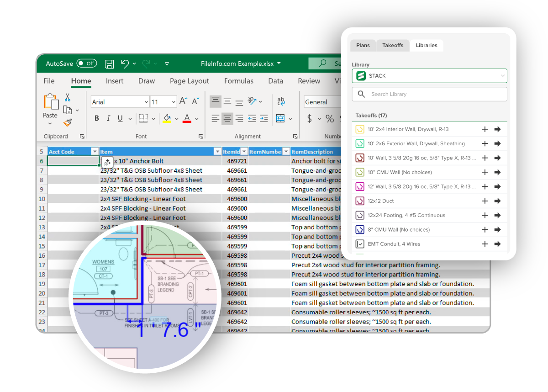Click the Increase Indent icon

pos(263,118)
